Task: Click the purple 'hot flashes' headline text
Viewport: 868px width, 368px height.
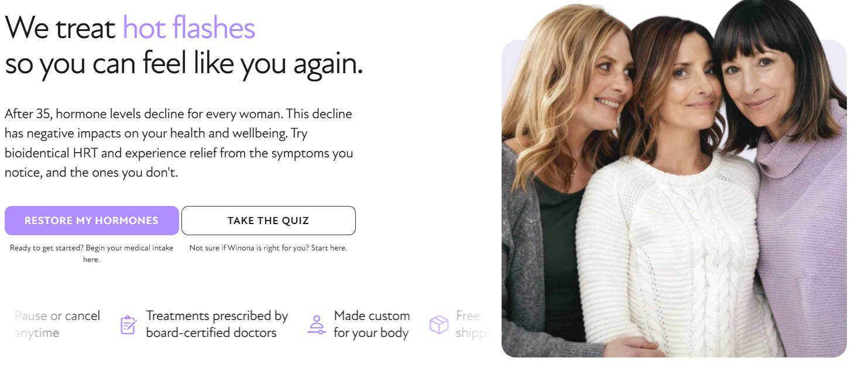Action: pos(188,27)
